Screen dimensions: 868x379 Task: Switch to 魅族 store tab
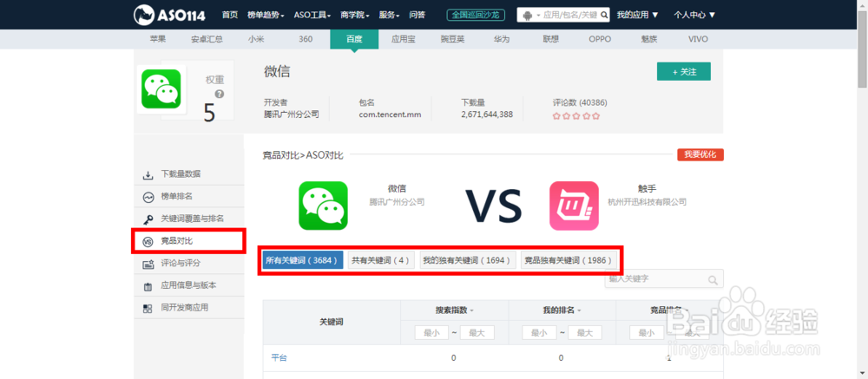click(x=648, y=39)
